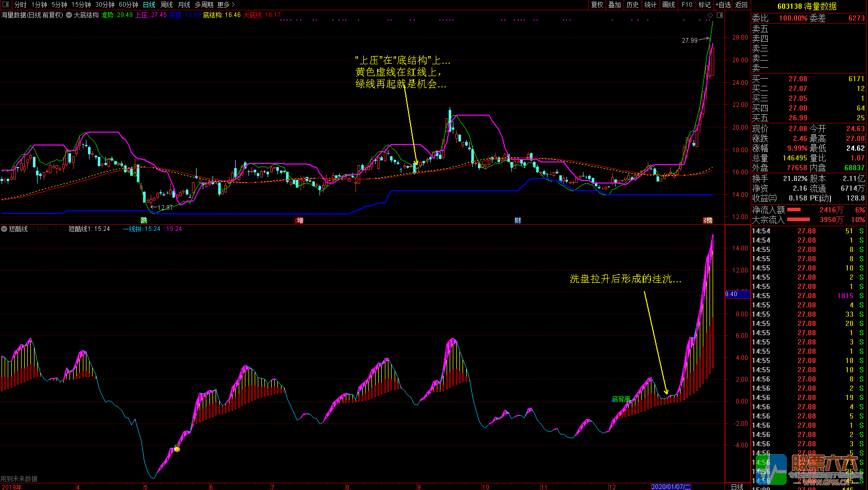Click 9.40 price marker on indicator axis

pyautogui.click(x=737, y=294)
